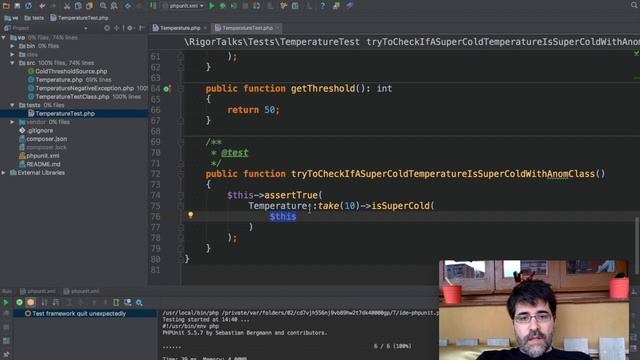Click the lightbulb intention icon on line 76
The image size is (640, 360).
pos(190,215)
